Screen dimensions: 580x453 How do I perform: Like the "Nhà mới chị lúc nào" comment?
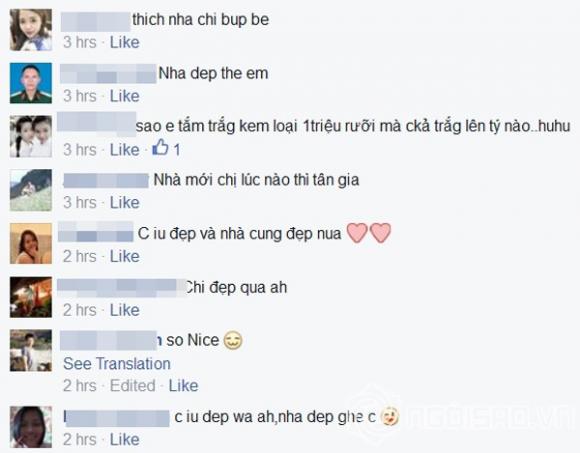(x=125, y=203)
